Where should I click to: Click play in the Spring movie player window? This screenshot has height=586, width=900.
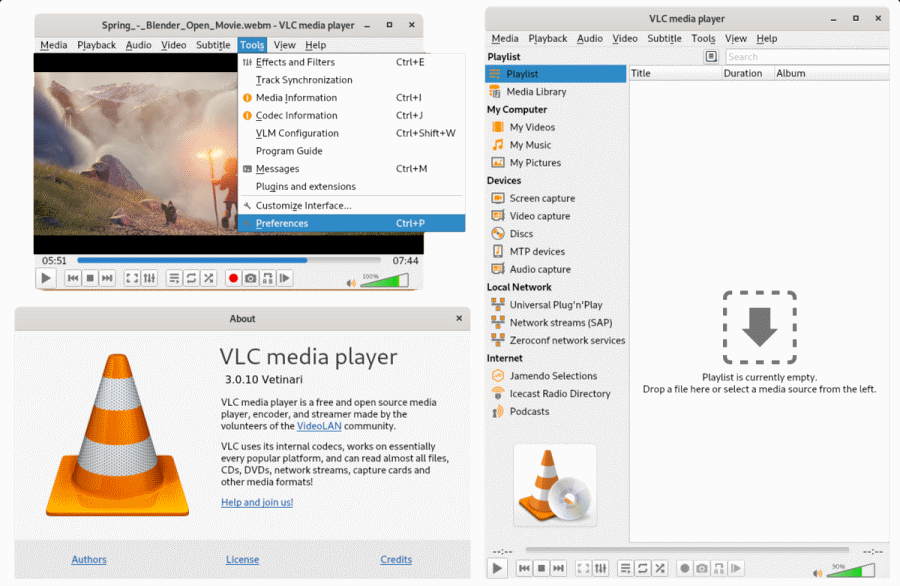46,278
